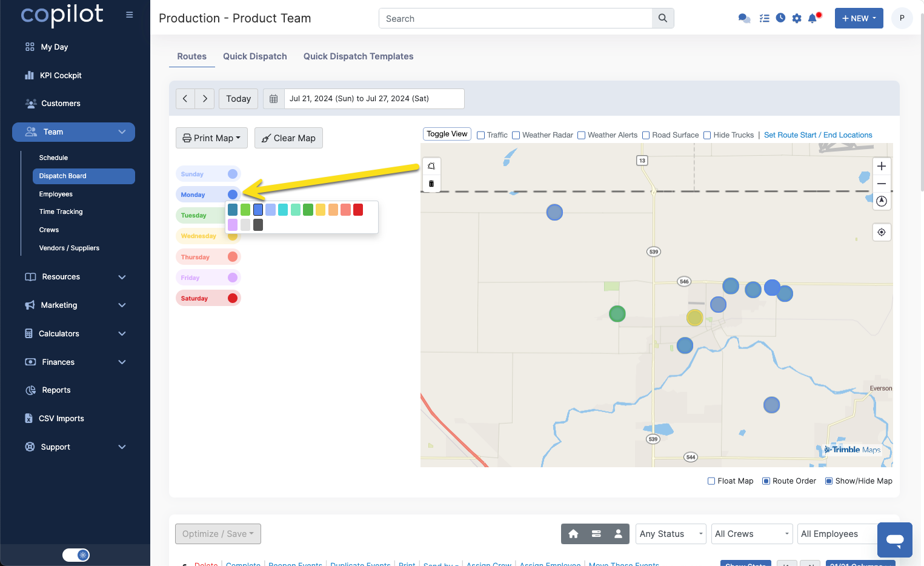This screenshot has height=566, width=924.
Task: Click the Toggle View button
Action: 447,134
